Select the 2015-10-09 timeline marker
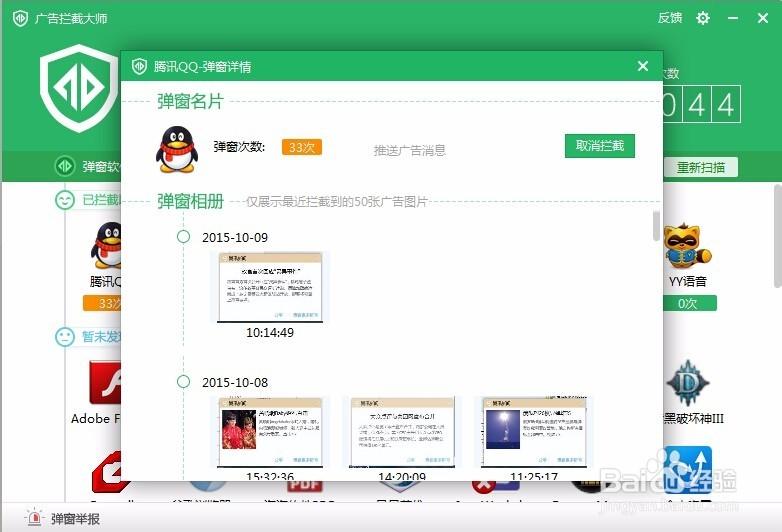Image resolution: width=782 pixels, height=532 pixels. (x=184, y=236)
